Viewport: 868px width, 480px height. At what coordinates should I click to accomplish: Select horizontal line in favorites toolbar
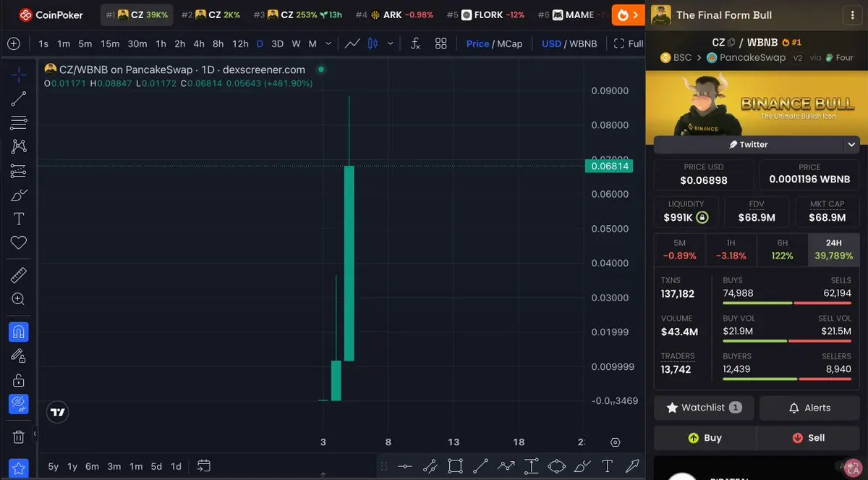(405, 466)
